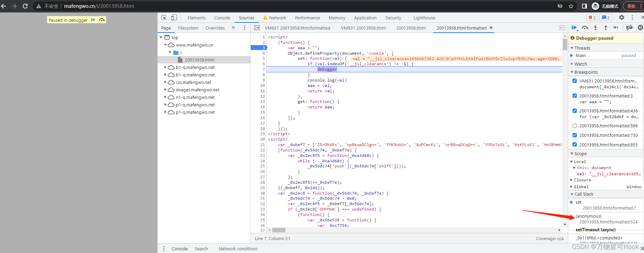Open the Lighthouse panel
Screen dimensions: 644x253
click(x=424, y=18)
